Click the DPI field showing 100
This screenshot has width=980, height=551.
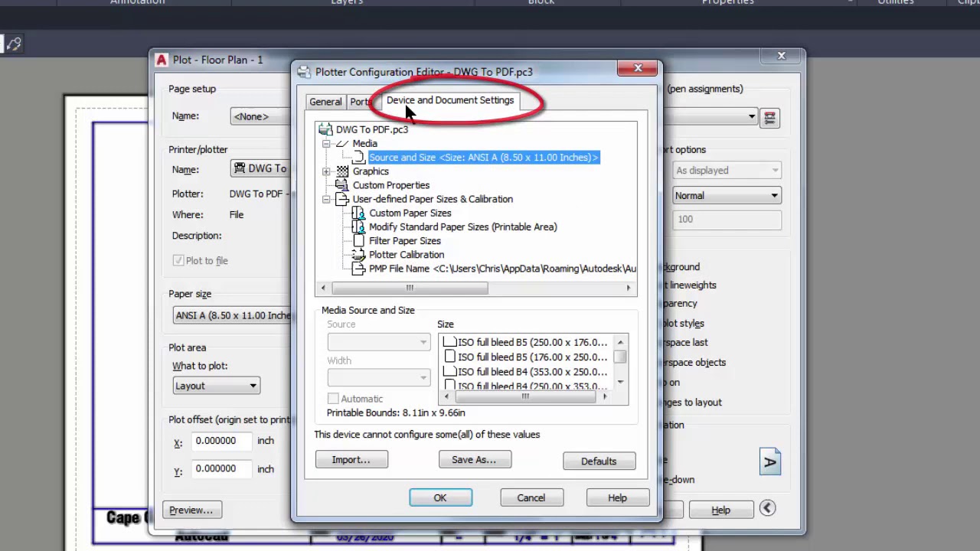[x=727, y=220]
